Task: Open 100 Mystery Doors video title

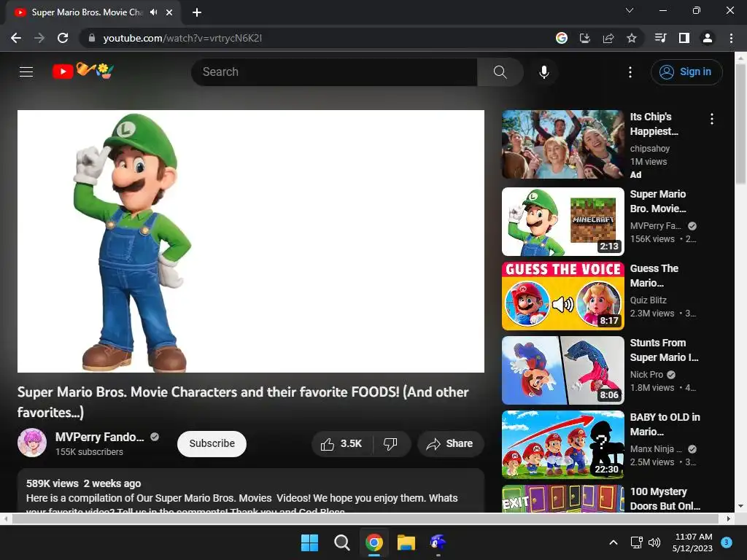Action: [665, 499]
